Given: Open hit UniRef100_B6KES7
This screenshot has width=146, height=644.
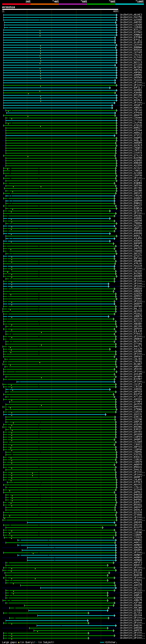Looking at the screenshot, I should pyautogui.click(x=131, y=565).
